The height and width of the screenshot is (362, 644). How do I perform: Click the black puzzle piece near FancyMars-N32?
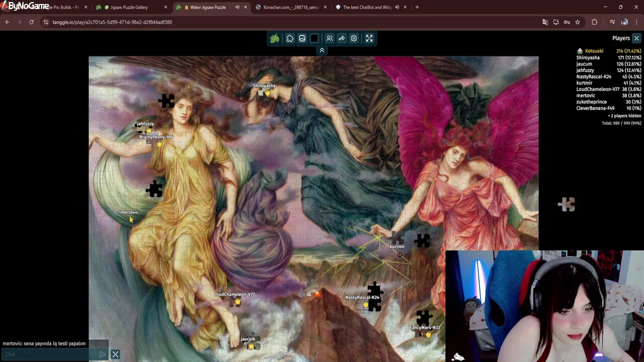424,318
